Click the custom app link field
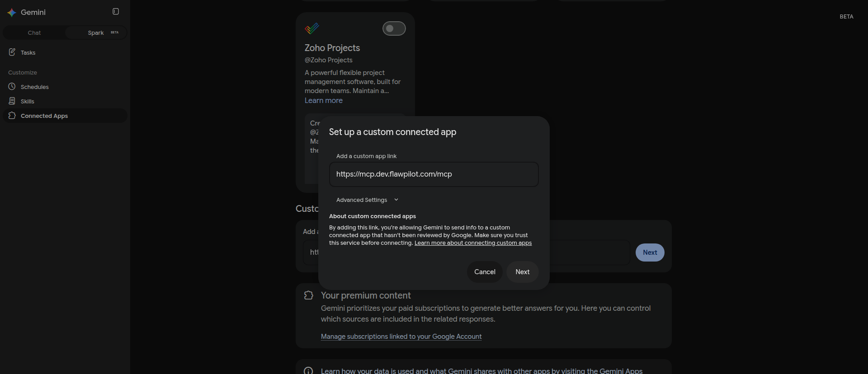The width and height of the screenshot is (868, 374). [x=434, y=174]
